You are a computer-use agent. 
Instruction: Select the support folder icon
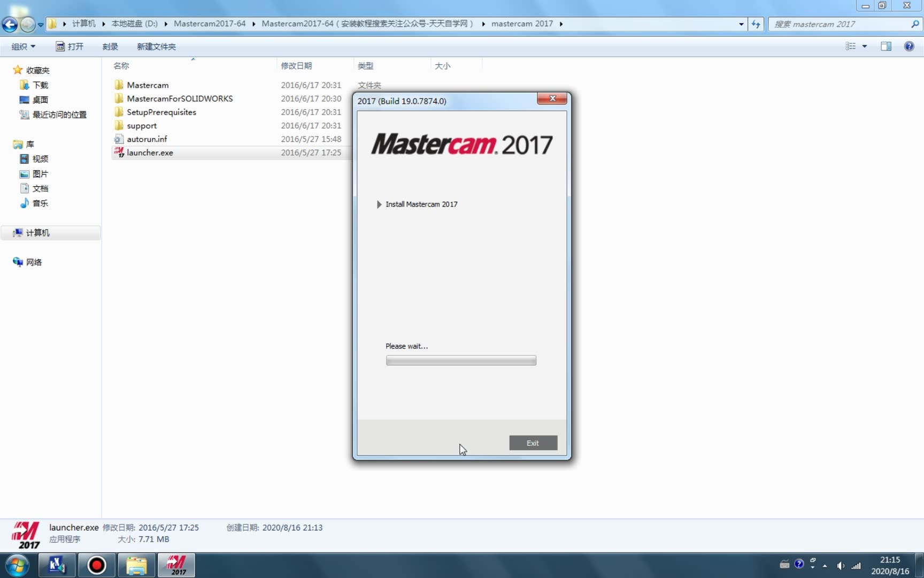click(119, 126)
